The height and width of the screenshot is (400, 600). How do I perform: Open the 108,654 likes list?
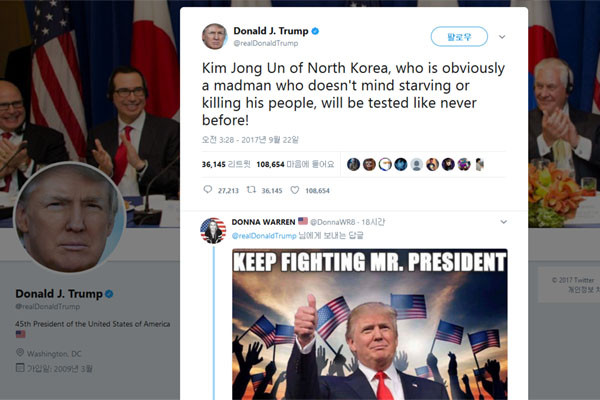[295, 164]
